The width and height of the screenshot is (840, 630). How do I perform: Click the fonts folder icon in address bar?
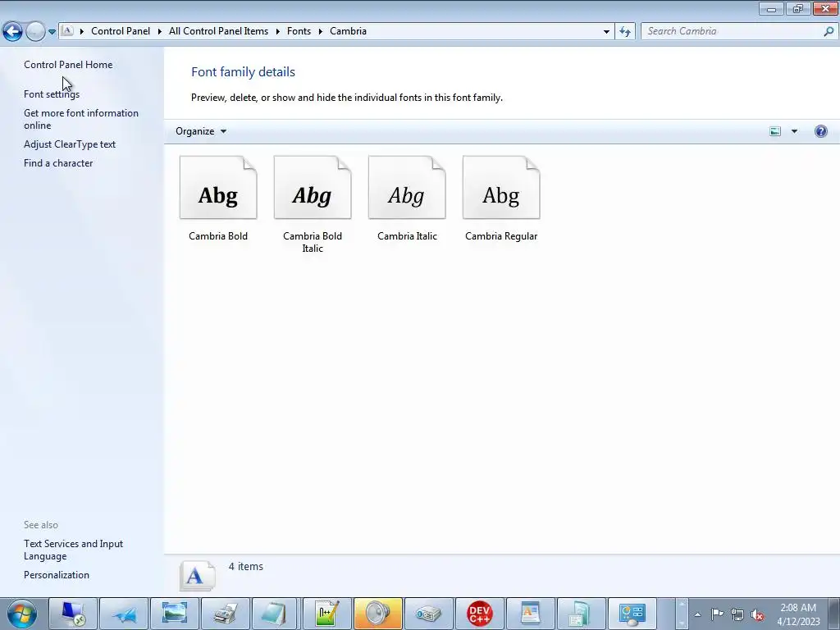[x=67, y=31]
